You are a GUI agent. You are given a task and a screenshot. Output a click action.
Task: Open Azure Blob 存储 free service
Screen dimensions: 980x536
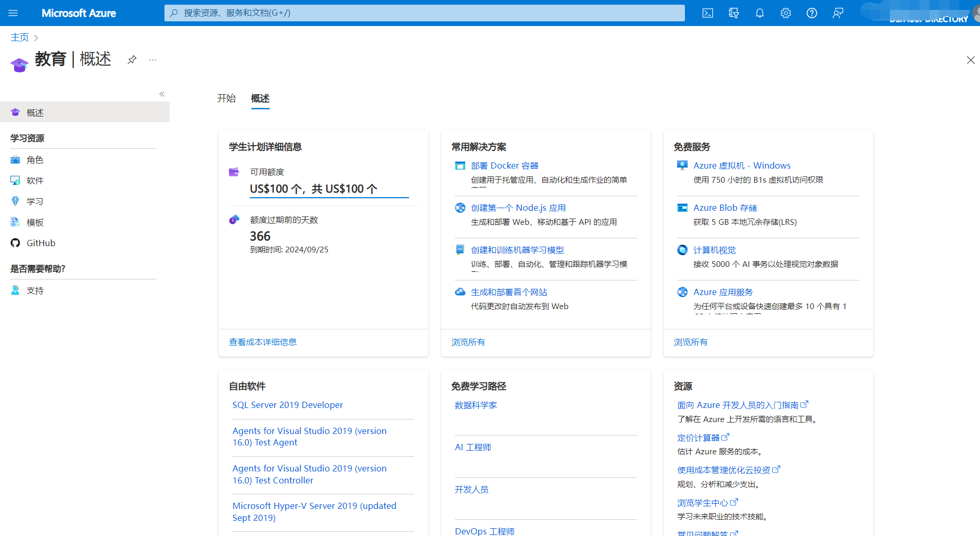(725, 208)
